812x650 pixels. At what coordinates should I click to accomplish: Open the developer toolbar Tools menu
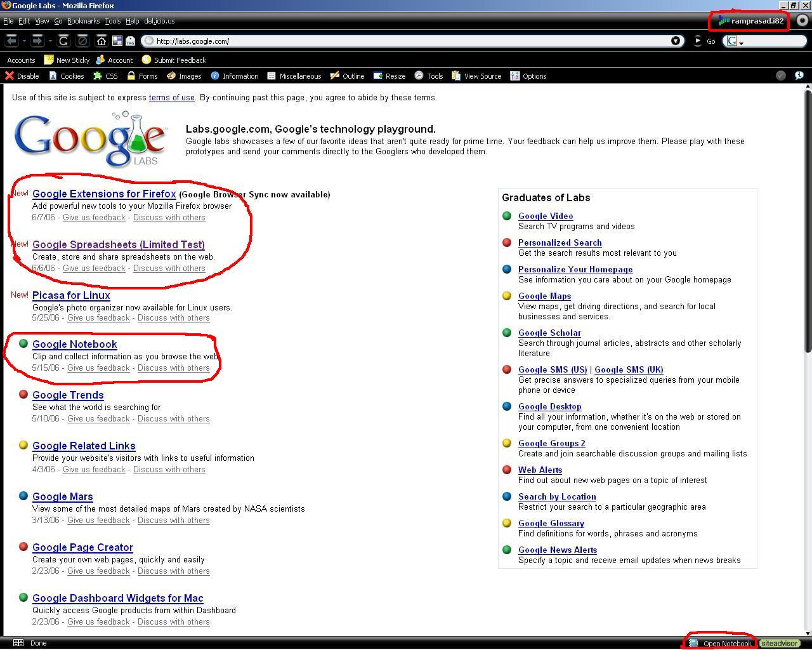click(x=429, y=76)
